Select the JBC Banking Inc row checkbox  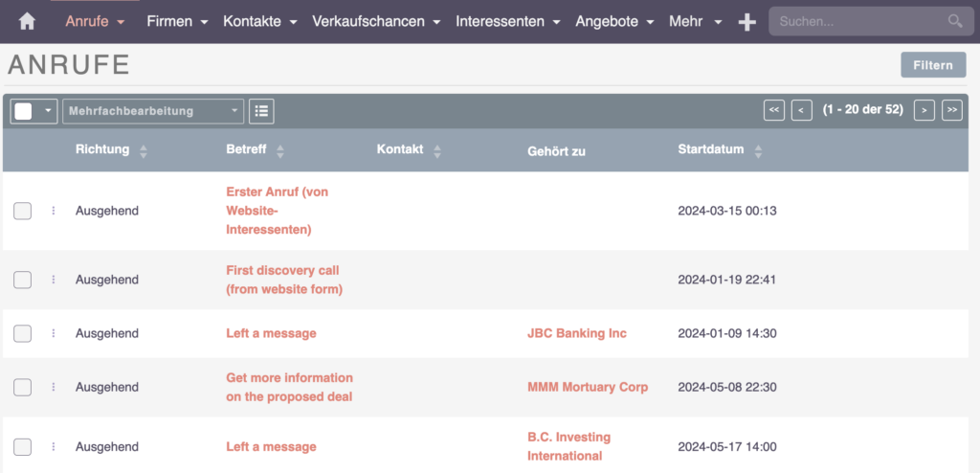[23, 333]
